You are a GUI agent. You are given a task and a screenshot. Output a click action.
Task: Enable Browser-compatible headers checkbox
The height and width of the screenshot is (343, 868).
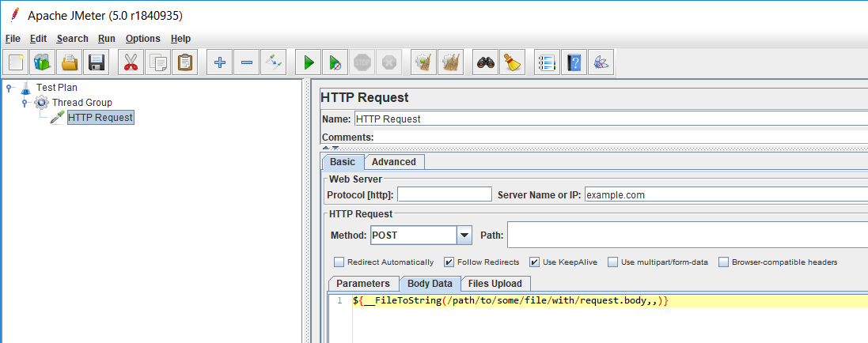point(723,262)
